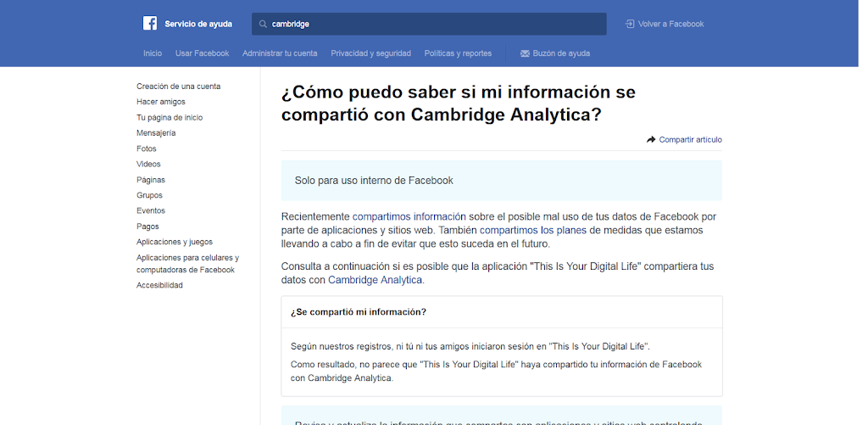Open Tu página de inicio topic
Image resolution: width=868 pixels, height=425 pixels.
click(170, 117)
